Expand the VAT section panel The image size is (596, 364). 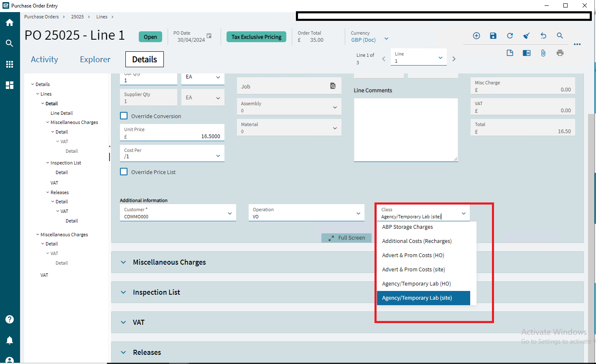[x=347, y=322]
